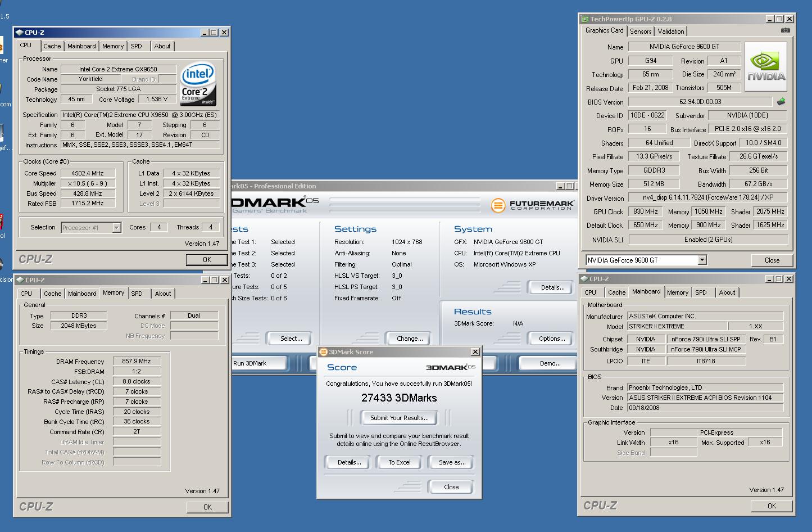Click OK in the memory CPU-Z window
Viewport: 812px width, 532px height.
207,507
